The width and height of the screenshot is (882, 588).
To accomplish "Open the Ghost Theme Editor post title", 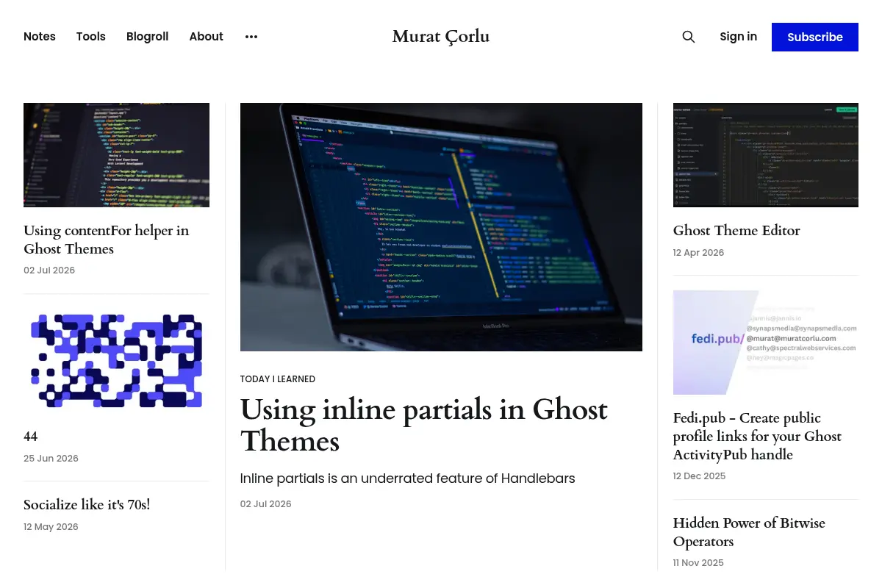I will tap(736, 231).
